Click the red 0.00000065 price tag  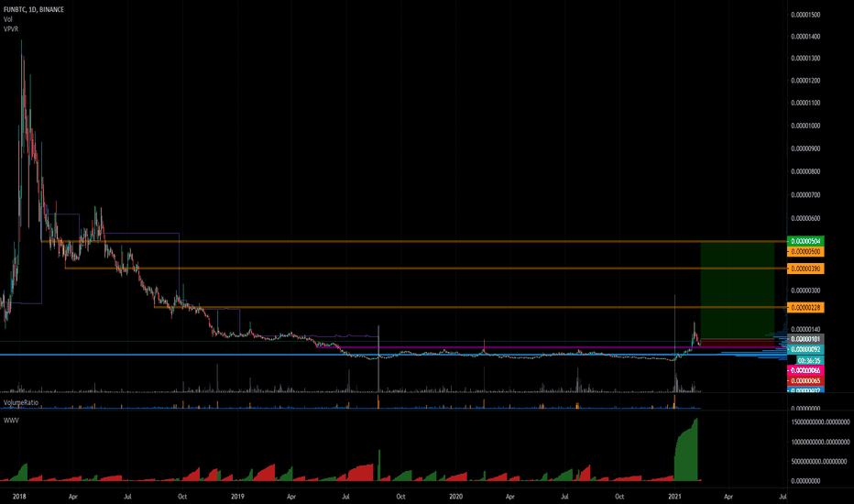(805, 381)
